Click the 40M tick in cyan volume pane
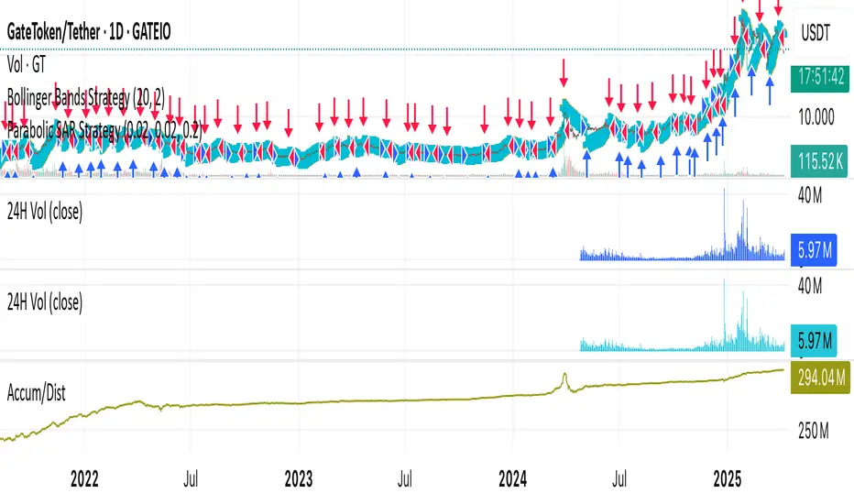The image size is (854, 504). tap(810, 286)
